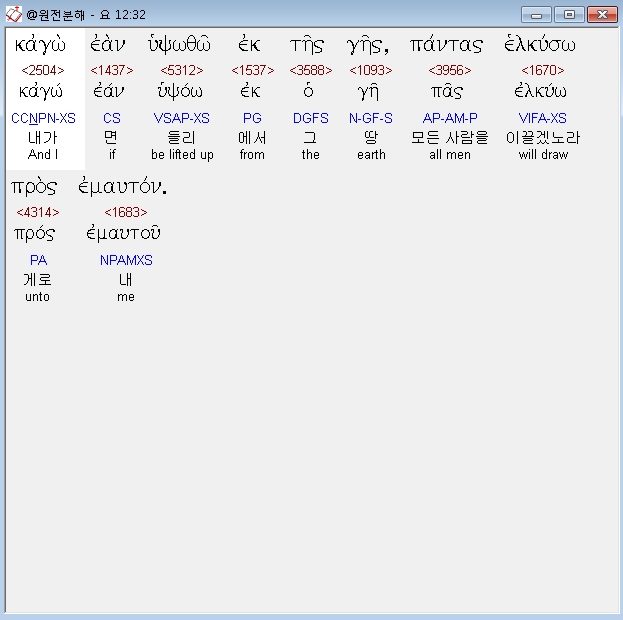623x620 pixels.
Task: Select the Greek word κἀγὼ in verse
Action: (x=40, y=45)
